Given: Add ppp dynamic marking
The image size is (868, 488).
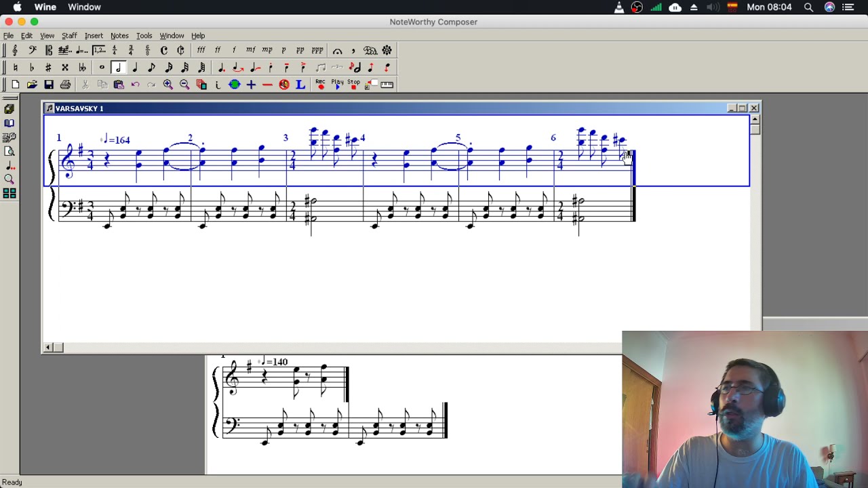Looking at the screenshot, I should coord(317,50).
